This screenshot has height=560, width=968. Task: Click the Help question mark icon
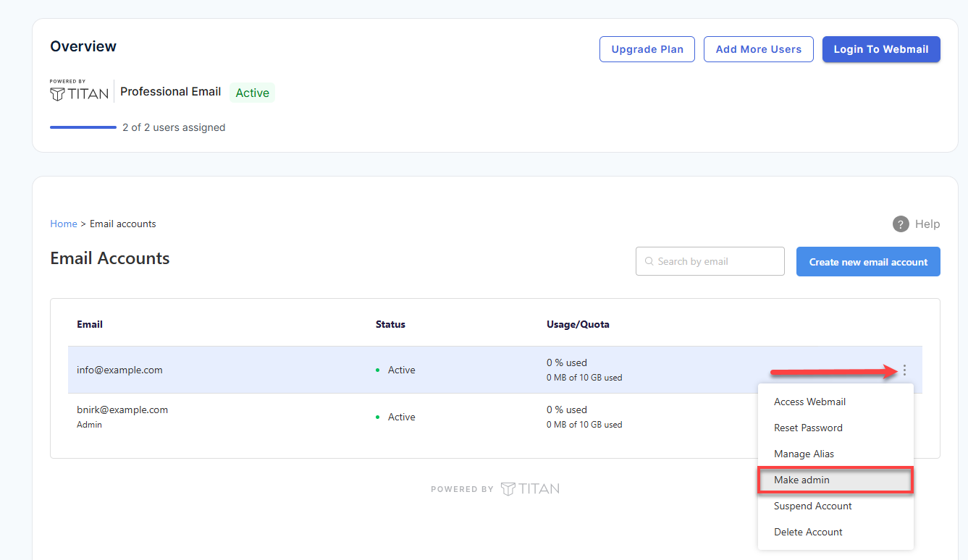[x=901, y=224]
